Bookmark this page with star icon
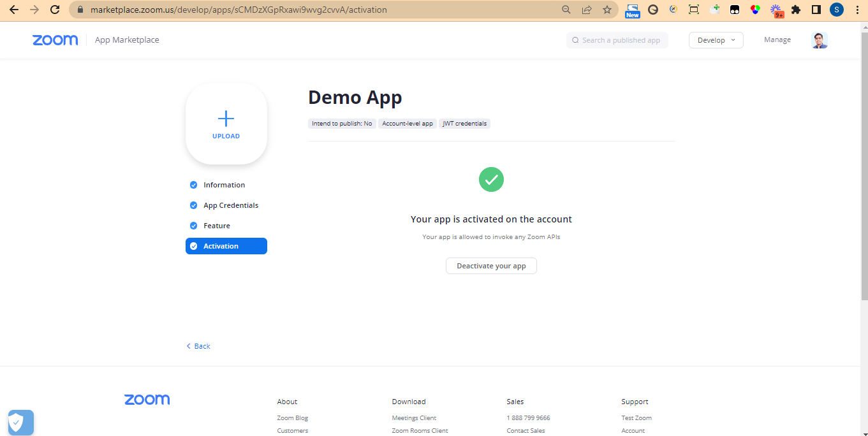The height and width of the screenshot is (436, 868). pos(607,10)
